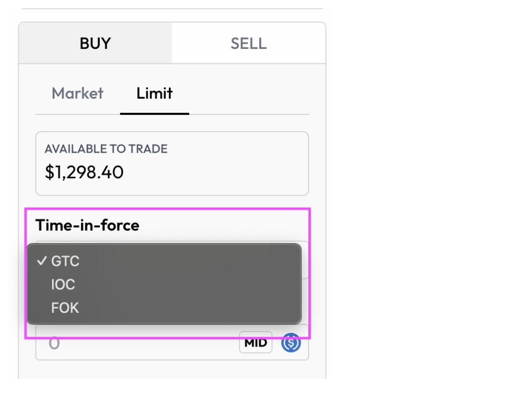Select the FOK time-in-force option

pos(64,308)
